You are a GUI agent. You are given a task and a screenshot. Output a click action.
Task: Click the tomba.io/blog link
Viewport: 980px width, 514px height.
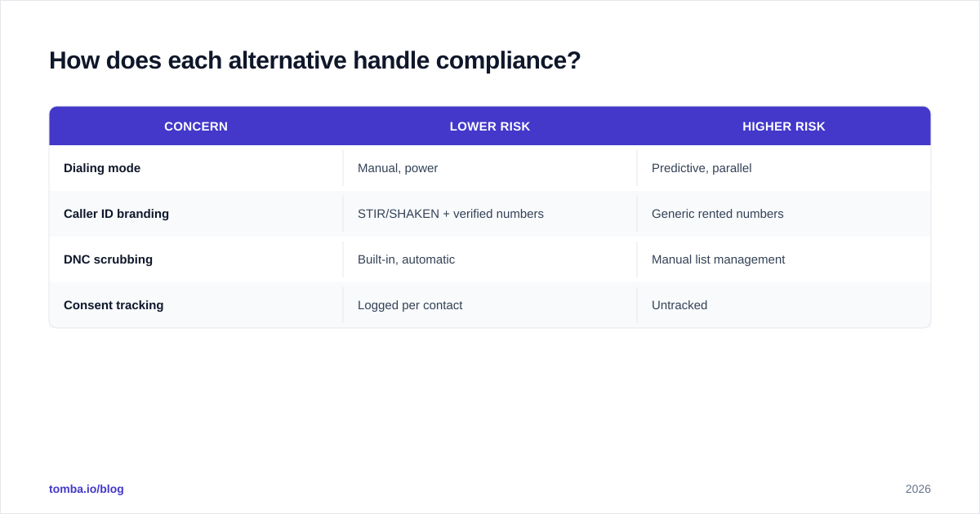tap(87, 489)
